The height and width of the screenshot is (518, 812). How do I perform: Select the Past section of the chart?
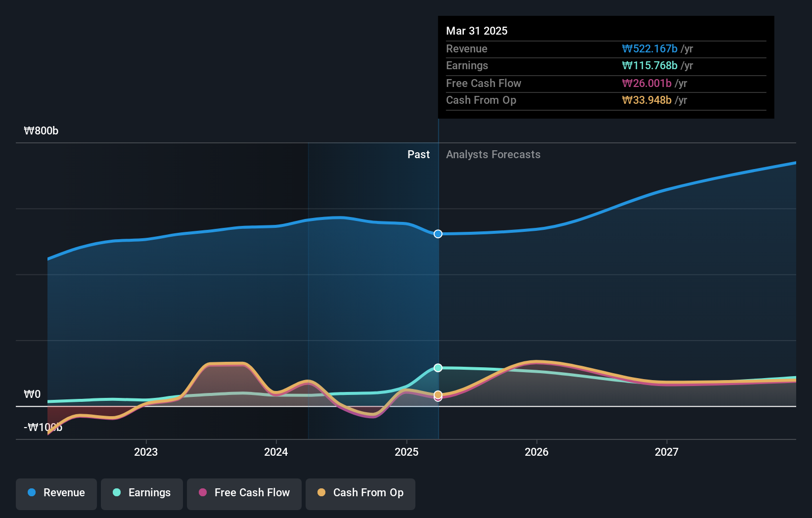419,154
